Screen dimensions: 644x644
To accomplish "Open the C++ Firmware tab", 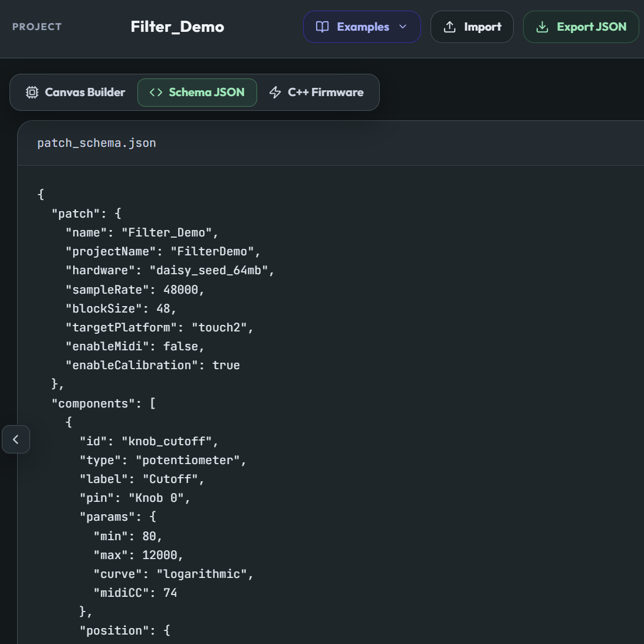I will pos(316,93).
